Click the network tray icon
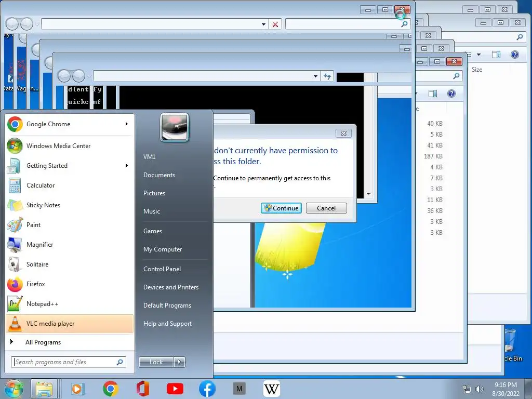The height and width of the screenshot is (399, 532). click(x=467, y=389)
